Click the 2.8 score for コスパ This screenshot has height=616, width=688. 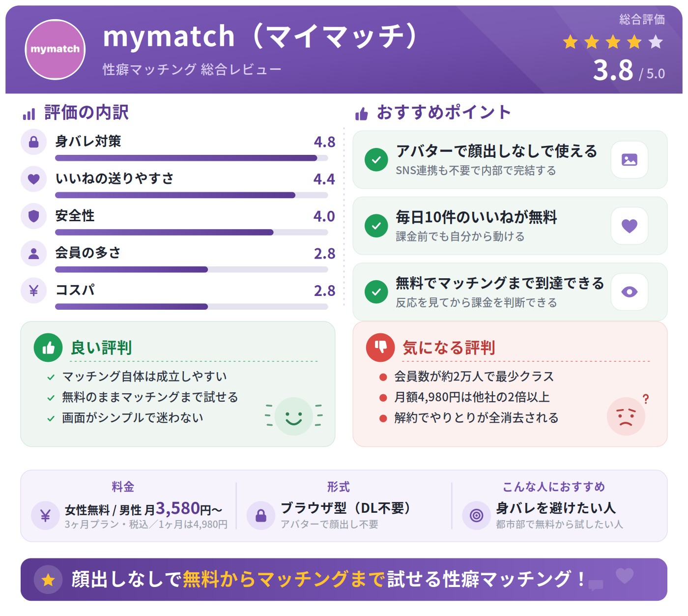pyautogui.click(x=324, y=291)
